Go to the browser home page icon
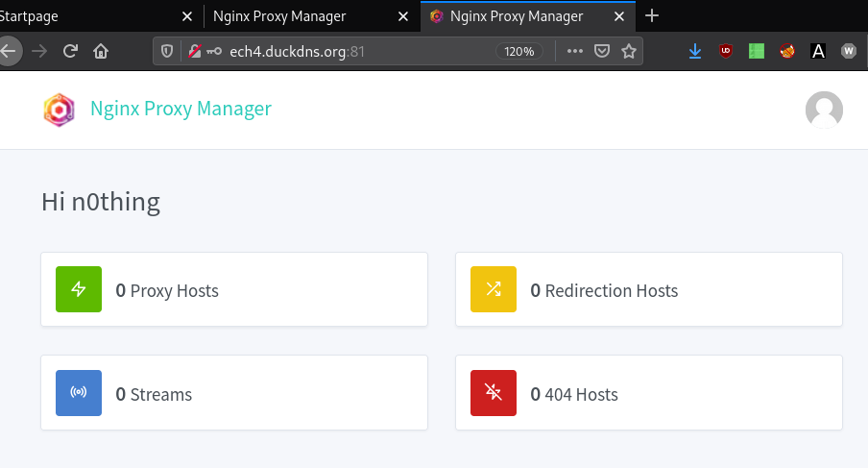 (101, 52)
